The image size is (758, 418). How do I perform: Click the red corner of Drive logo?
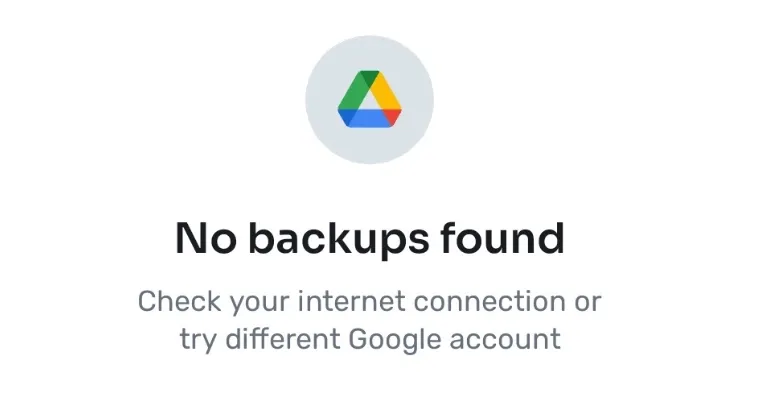(392, 116)
